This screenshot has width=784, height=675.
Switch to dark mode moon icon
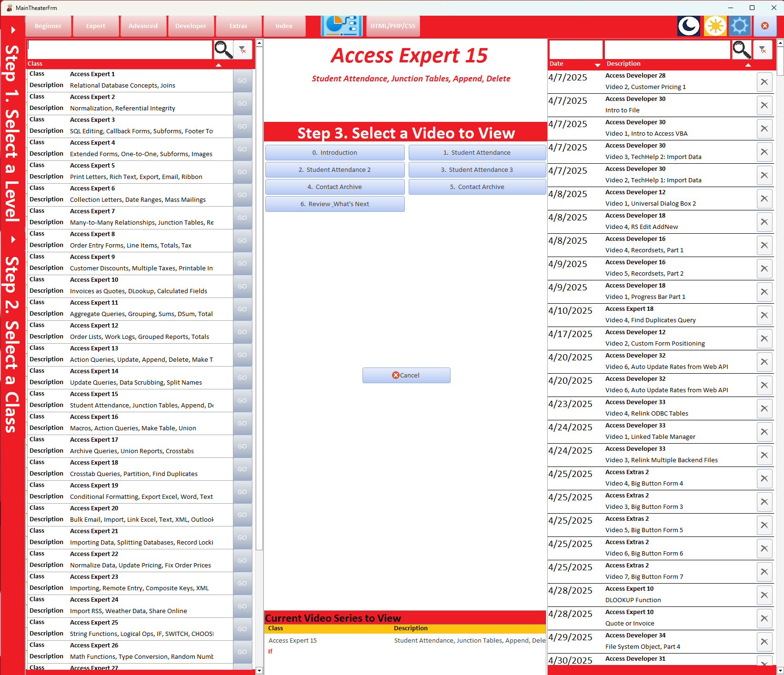(x=689, y=26)
